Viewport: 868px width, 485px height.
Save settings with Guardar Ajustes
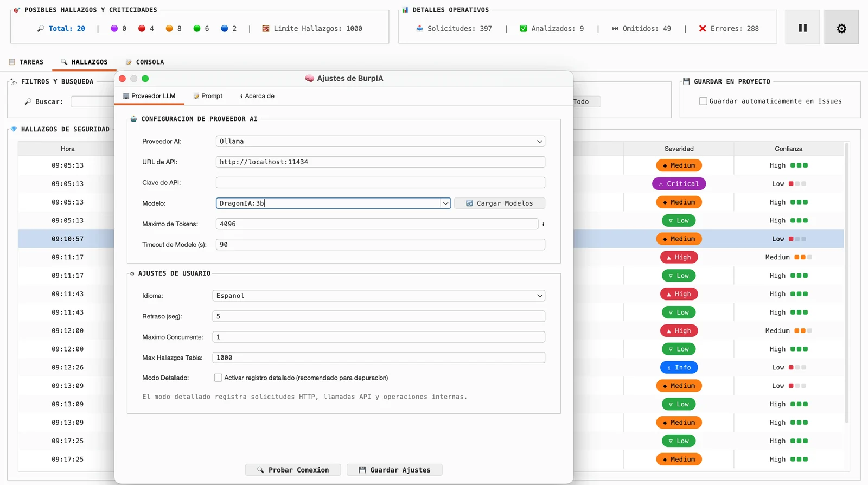[394, 470]
